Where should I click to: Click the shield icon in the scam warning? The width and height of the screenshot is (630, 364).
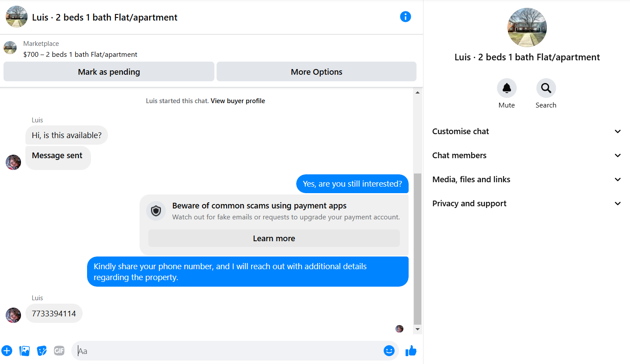[x=156, y=211]
